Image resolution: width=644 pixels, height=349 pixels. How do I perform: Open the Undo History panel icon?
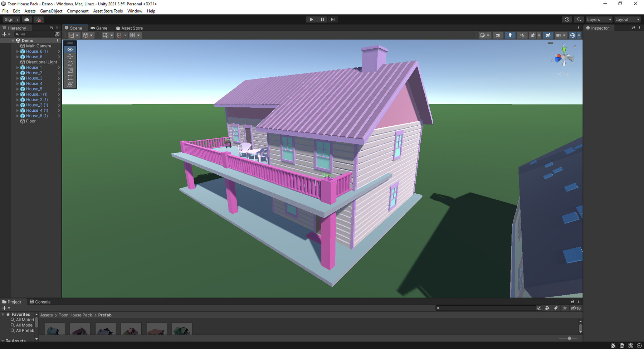pyautogui.click(x=567, y=19)
